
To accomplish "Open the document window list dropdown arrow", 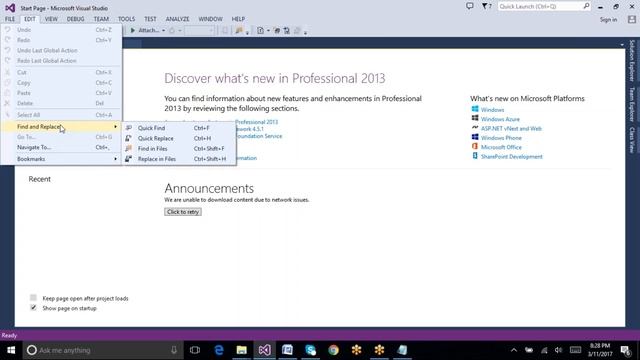I will (622, 44).
